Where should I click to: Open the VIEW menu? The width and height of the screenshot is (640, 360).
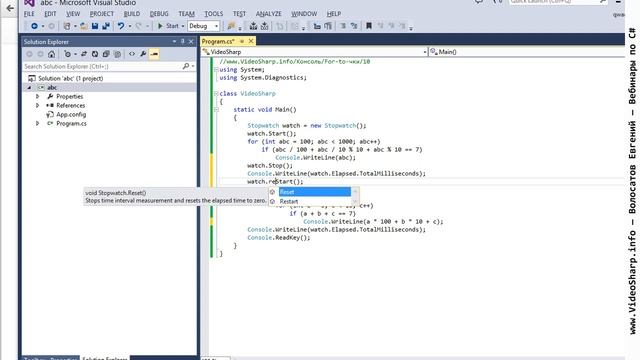(73, 14)
